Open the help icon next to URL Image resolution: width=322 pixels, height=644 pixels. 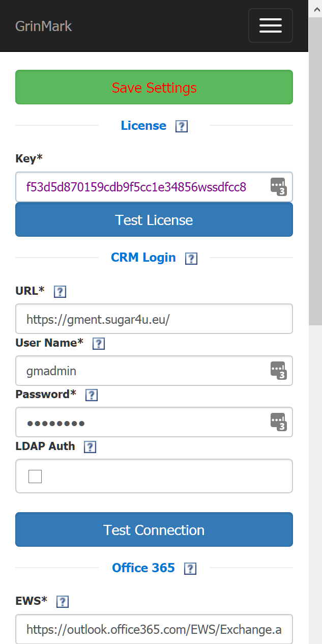(60, 292)
